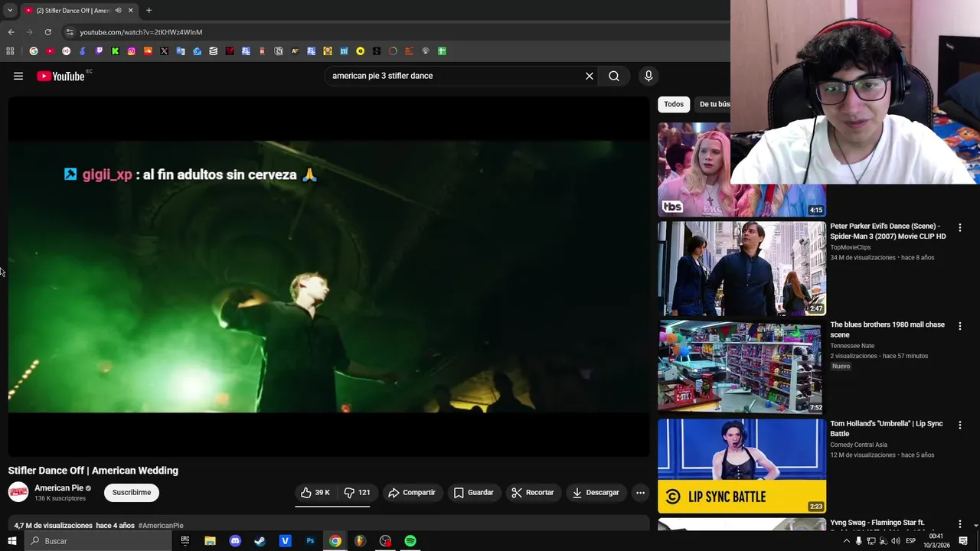The width and height of the screenshot is (980, 551).
Task: Click the address bar URL
Action: click(141, 32)
